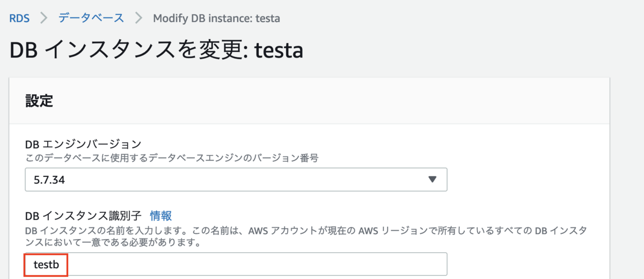Click the DB インスタンス識別子 label

[83, 216]
